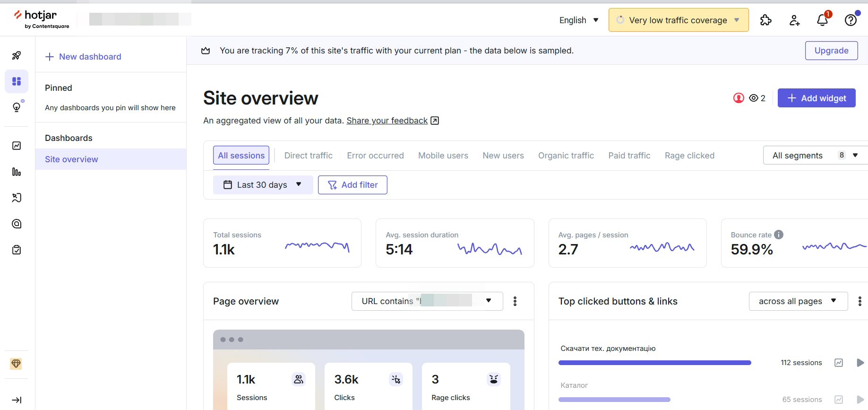Switch to the Organic traffic tab
868x410 pixels.
point(566,156)
